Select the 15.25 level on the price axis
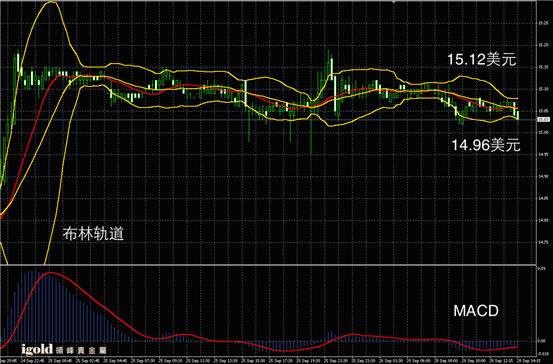 click(542, 24)
